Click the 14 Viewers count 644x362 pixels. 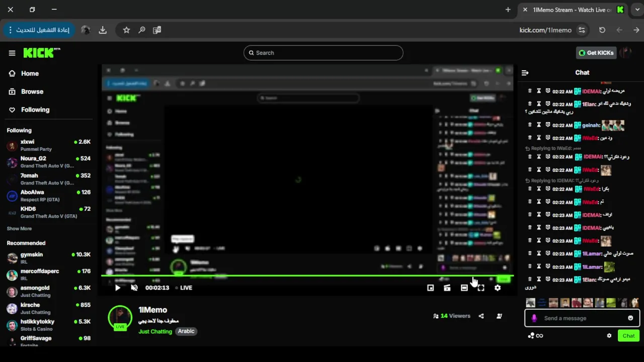[x=452, y=316]
